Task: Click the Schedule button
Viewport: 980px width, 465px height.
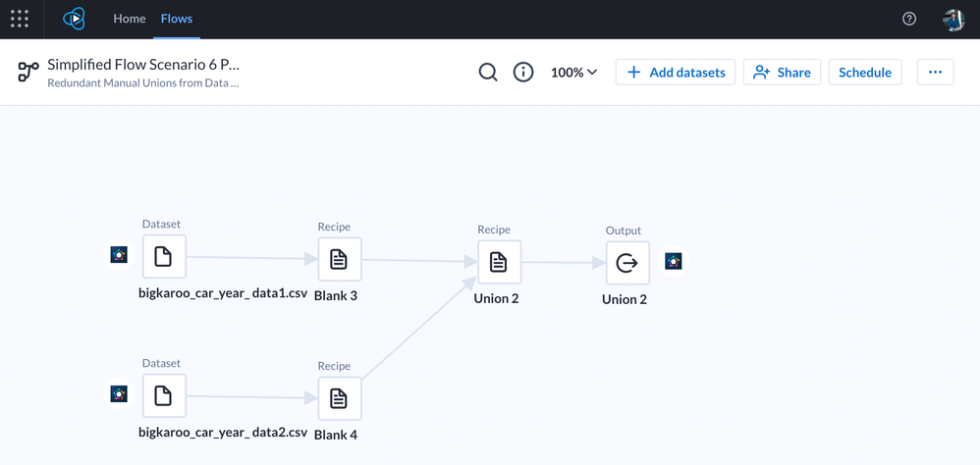Action: pyautogui.click(x=865, y=73)
